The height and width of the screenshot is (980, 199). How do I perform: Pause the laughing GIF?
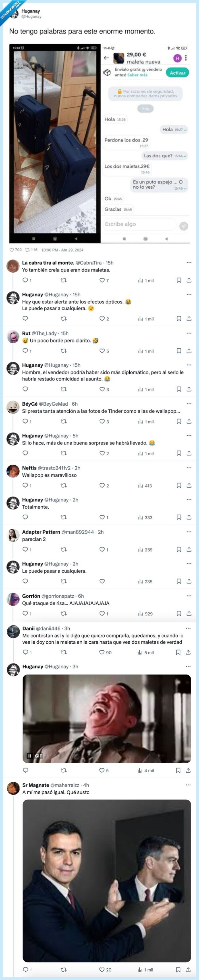[x=30, y=756]
